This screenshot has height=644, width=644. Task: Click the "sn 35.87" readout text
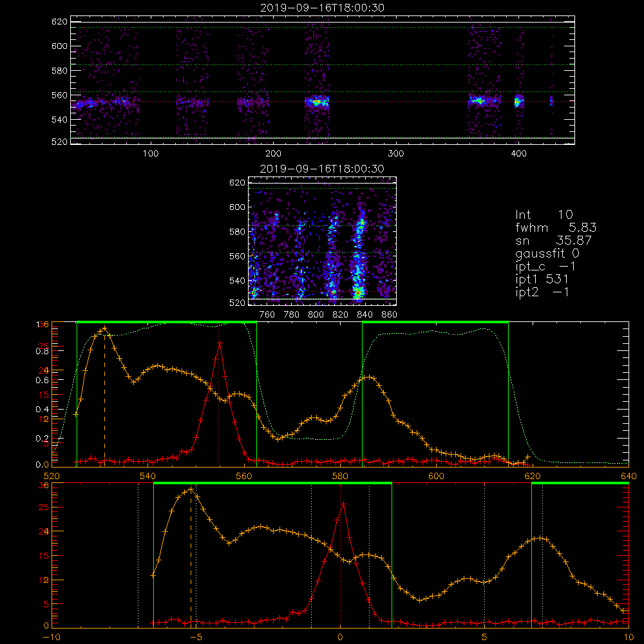pos(553,240)
